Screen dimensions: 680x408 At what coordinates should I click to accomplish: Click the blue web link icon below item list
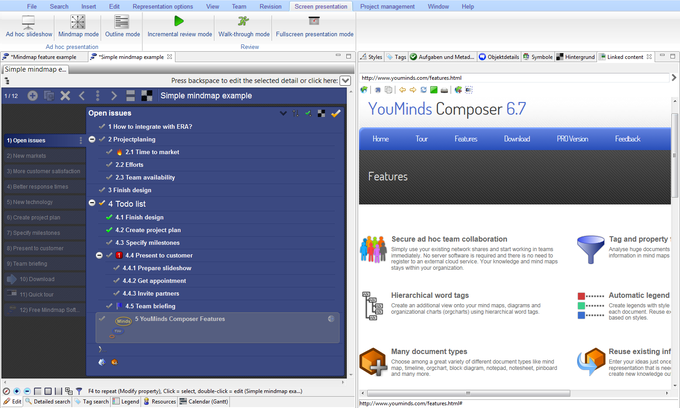click(102, 362)
